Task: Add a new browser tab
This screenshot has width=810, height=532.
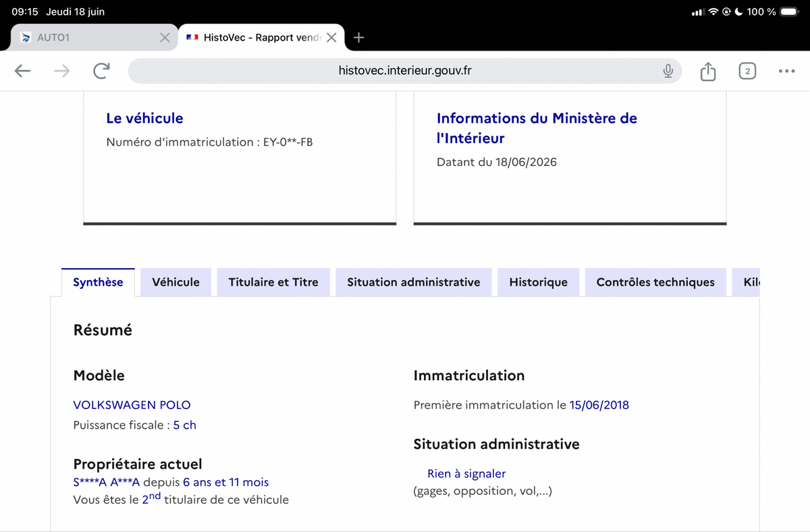Action: 359,38
